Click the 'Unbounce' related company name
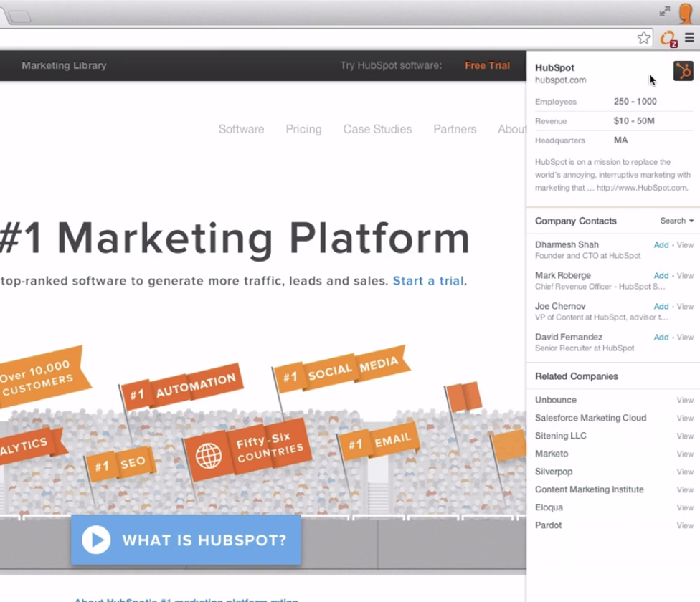 pyautogui.click(x=556, y=400)
